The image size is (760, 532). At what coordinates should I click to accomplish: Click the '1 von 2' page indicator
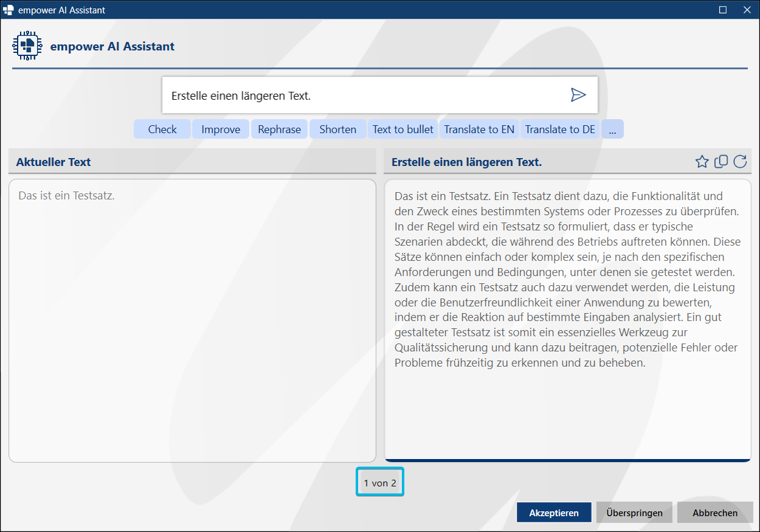(x=380, y=483)
